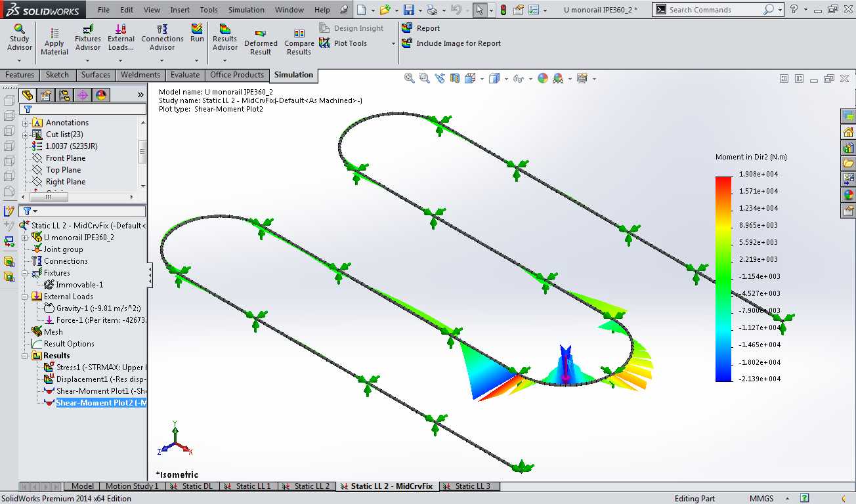Click the Edit Appearance color sphere icon
Screen dimensions: 856x504
coord(542,78)
